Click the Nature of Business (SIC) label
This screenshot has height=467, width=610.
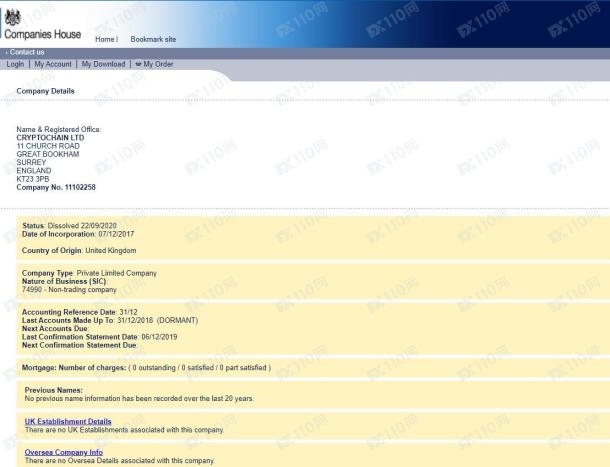pyautogui.click(x=65, y=281)
